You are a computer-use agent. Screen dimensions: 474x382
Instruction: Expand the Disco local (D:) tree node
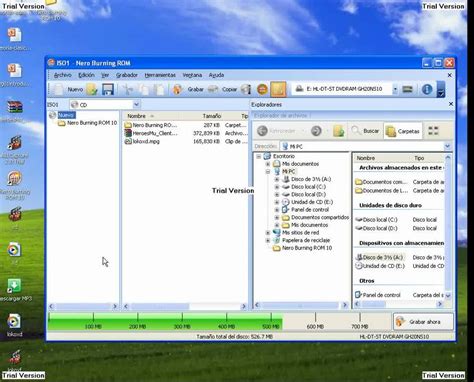277,195
